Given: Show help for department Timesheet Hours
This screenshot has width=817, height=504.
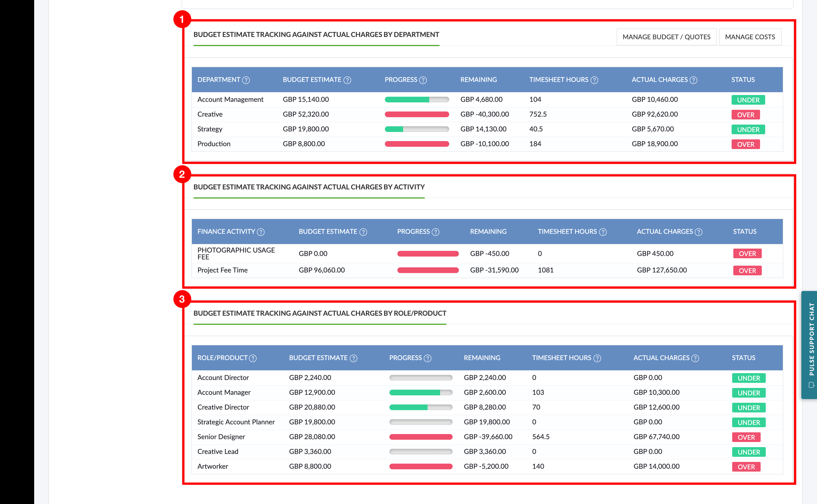Looking at the screenshot, I should pyautogui.click(x=594, y=80).
